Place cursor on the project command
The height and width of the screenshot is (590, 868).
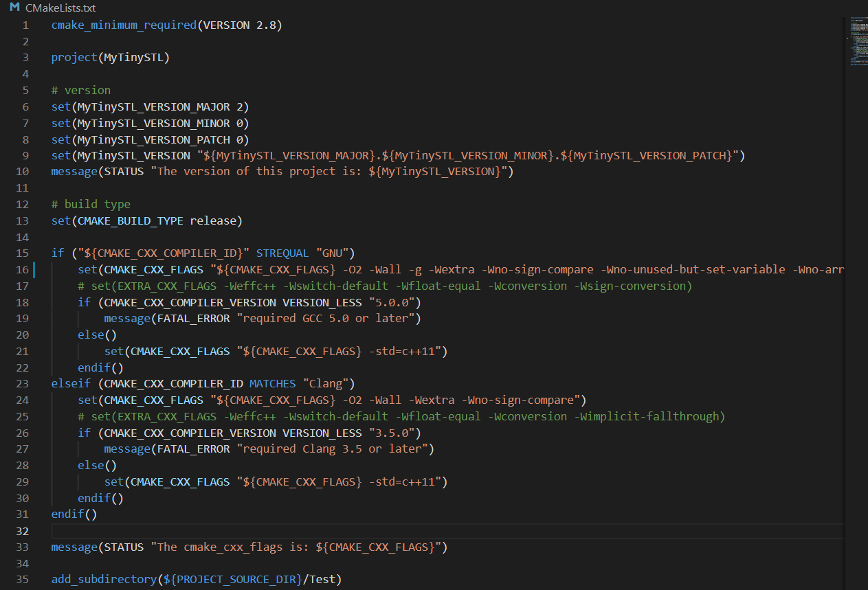click(74, 58)
